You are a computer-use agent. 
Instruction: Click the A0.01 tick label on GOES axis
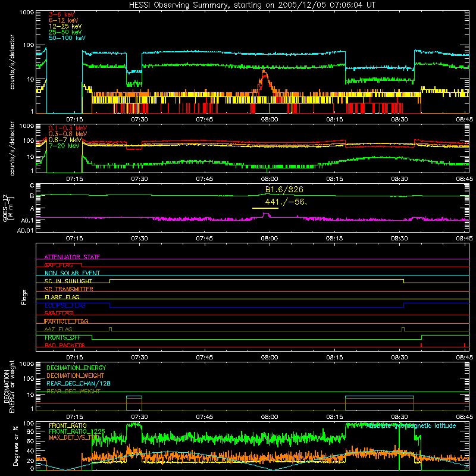tap(25, 230)
